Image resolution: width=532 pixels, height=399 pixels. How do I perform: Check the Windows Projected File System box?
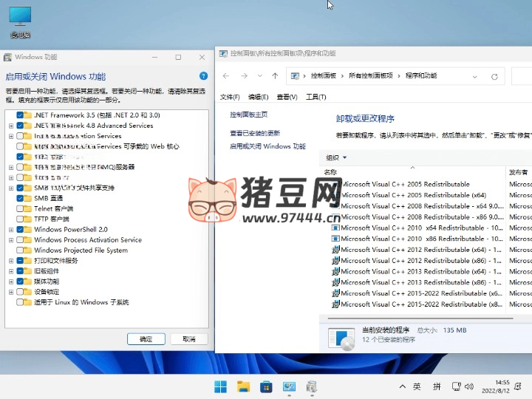[20, 250]
